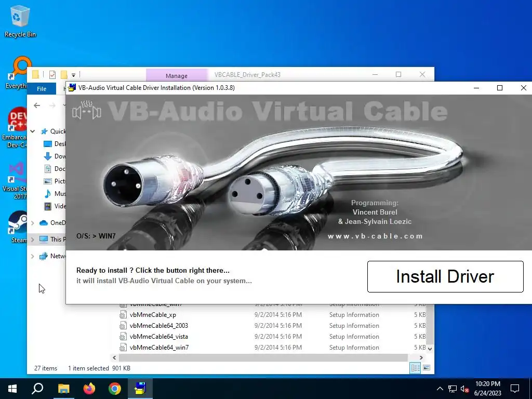This screenshot has height=399, width=532.
Task: Click New folder icon in quick toolbar
Action: 64,75
